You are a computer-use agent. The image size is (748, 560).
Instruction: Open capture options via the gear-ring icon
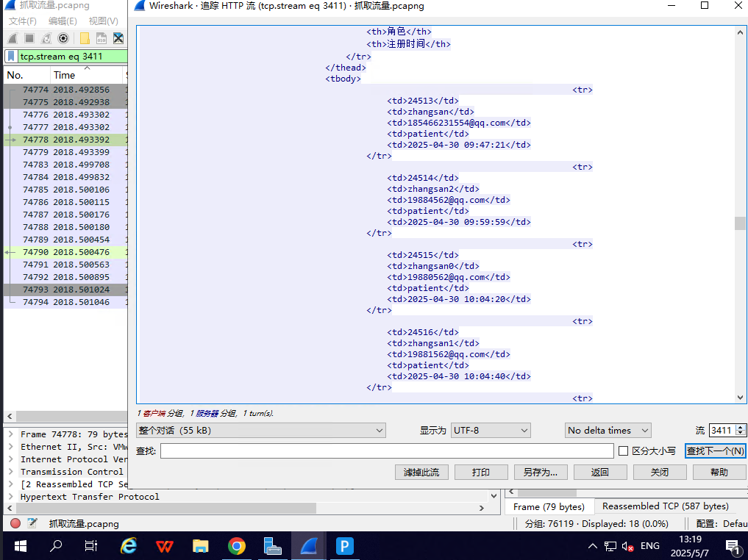pyautogui.click(x=63, y=38)
